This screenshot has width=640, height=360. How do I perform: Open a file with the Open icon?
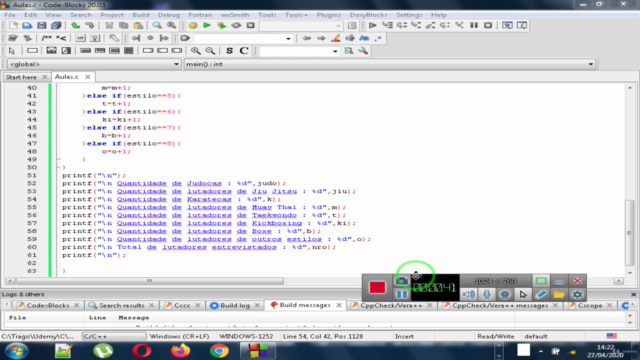tap(27, 25)
